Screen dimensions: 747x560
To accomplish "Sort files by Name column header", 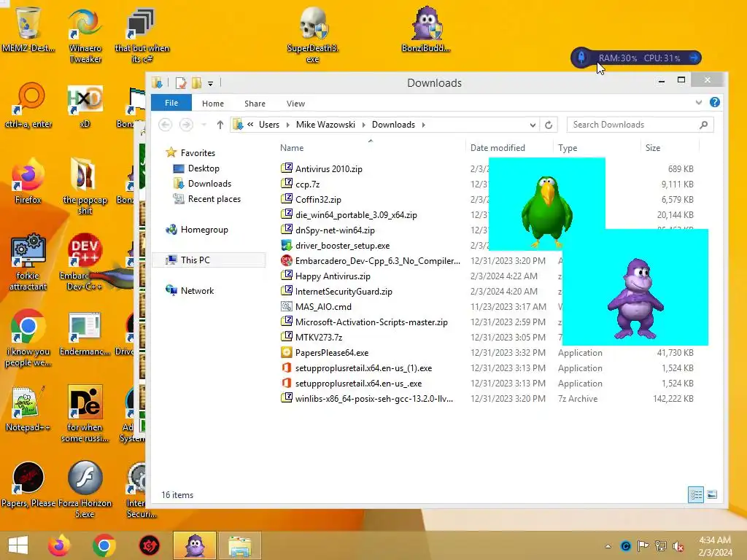I will pyautogui.click(x=292, y=148).
